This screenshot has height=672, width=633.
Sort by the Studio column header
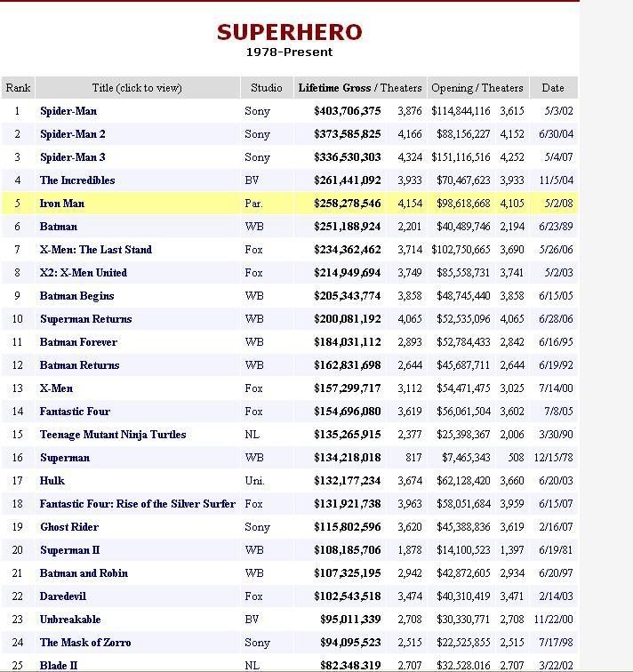pyautogui.click(x=267, y=88)
